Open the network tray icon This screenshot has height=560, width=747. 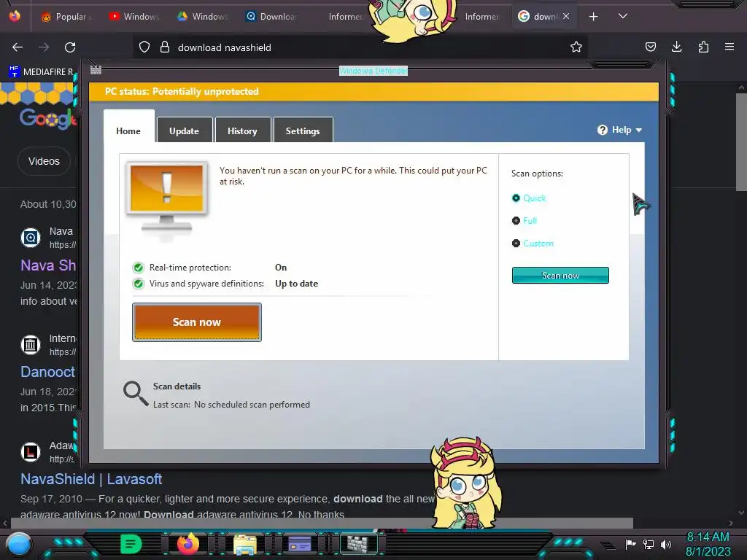pos(649,544)
